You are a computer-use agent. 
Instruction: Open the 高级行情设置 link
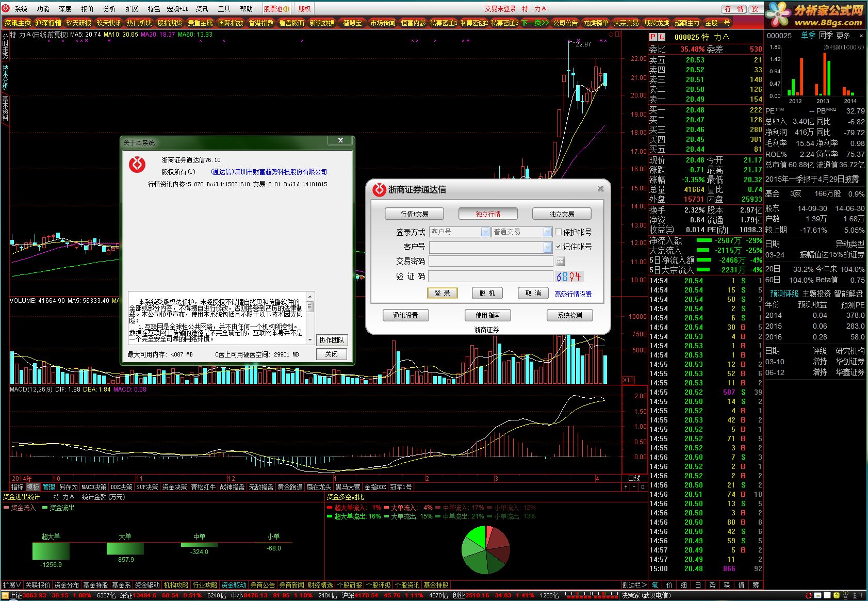(x=573, y=294)
